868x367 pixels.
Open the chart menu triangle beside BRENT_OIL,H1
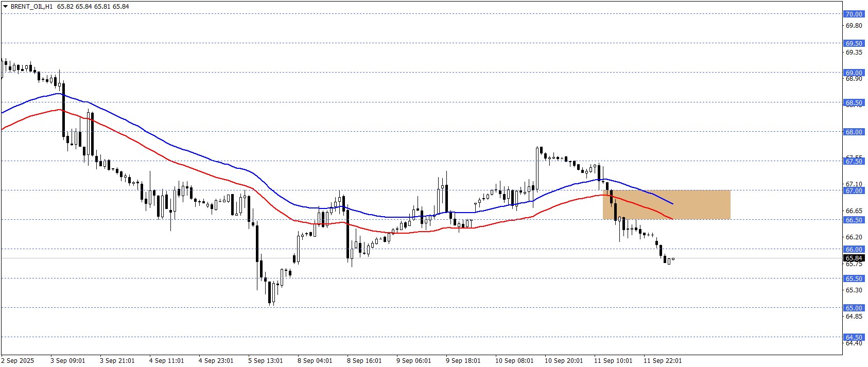click(x=5, y=7)
